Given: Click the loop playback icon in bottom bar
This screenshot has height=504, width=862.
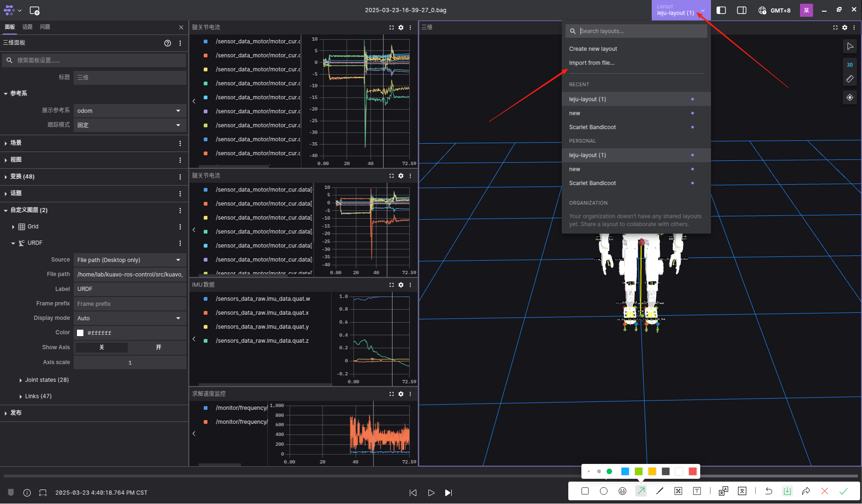Looking at the screenshot, I should pyautogui.click(x=43, y=493).
